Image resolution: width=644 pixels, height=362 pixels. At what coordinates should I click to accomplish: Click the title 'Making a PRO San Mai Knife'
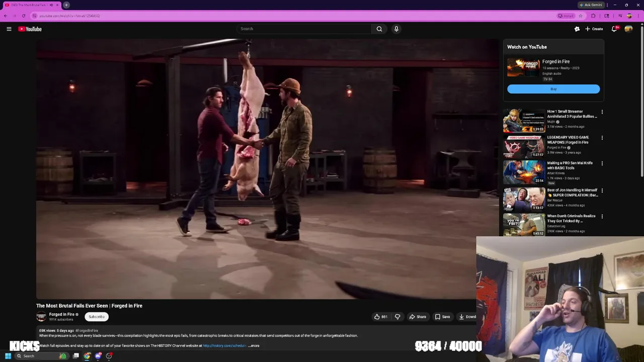pyautogui.click(x=570, y=165)
